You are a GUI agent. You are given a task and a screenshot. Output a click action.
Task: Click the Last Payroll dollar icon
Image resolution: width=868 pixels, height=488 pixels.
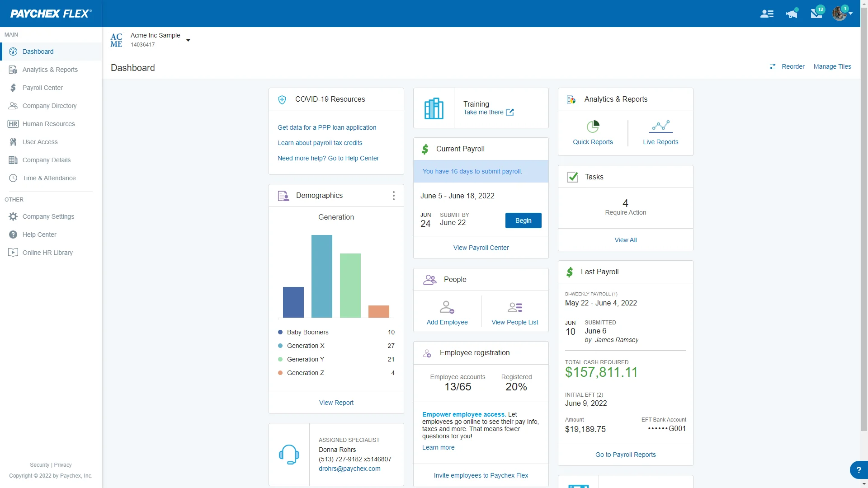(570, 272)
